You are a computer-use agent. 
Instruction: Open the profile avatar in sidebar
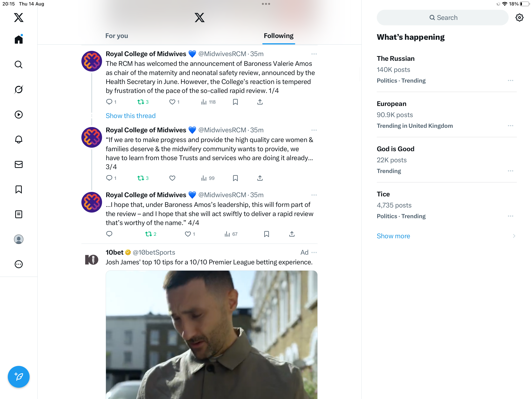(x=18, y=239)
